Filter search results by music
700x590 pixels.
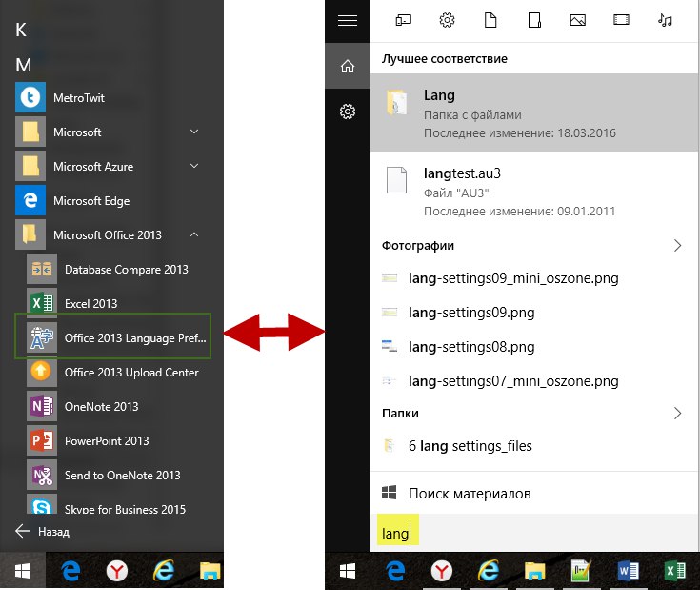point(665,20)
